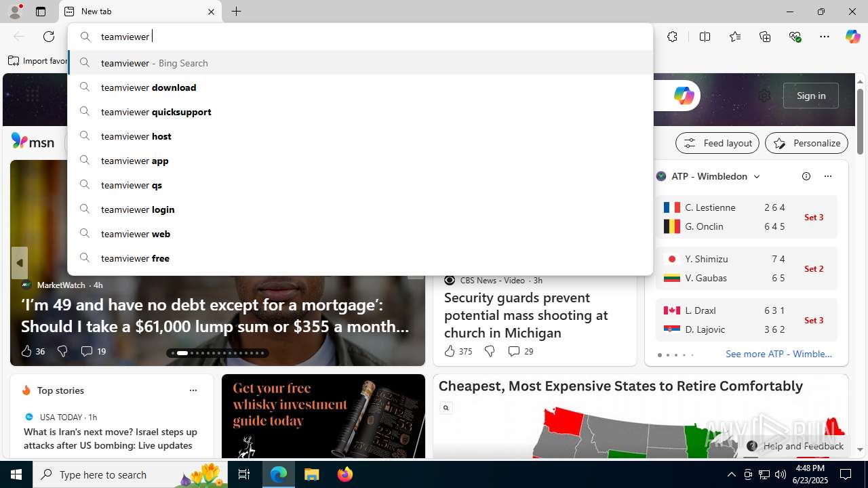Open Settings and more menu
The width and height of the screenshot is (868, 488).
point(825,37)
